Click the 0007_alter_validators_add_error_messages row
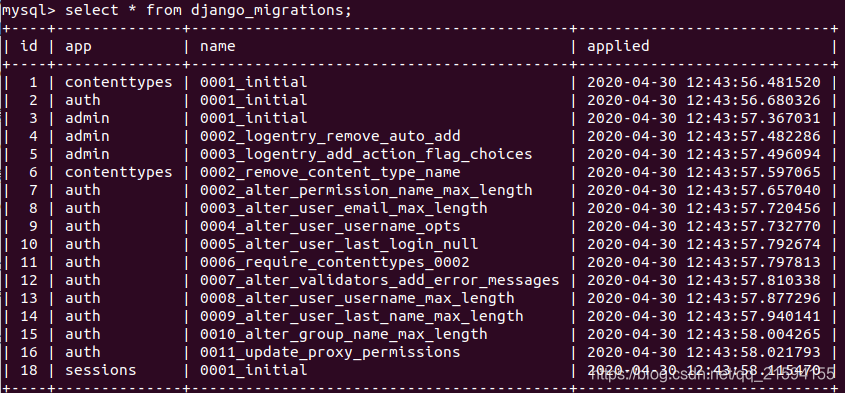 click(422, 280)
